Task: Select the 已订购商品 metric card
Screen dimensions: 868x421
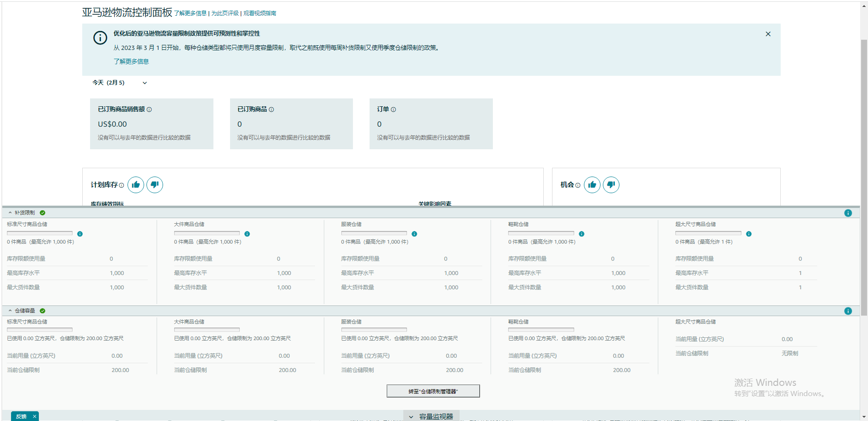Action: (291, 124)
